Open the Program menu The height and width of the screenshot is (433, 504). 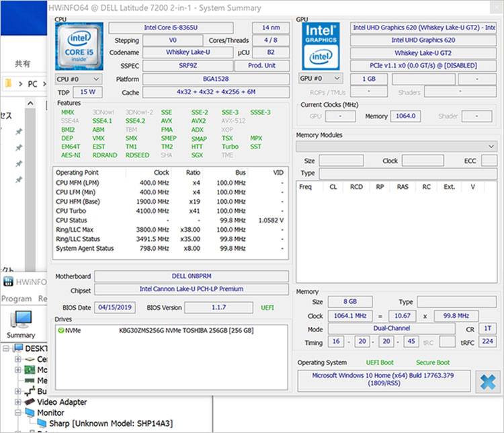pyautogui.click(x=16, y=299)
